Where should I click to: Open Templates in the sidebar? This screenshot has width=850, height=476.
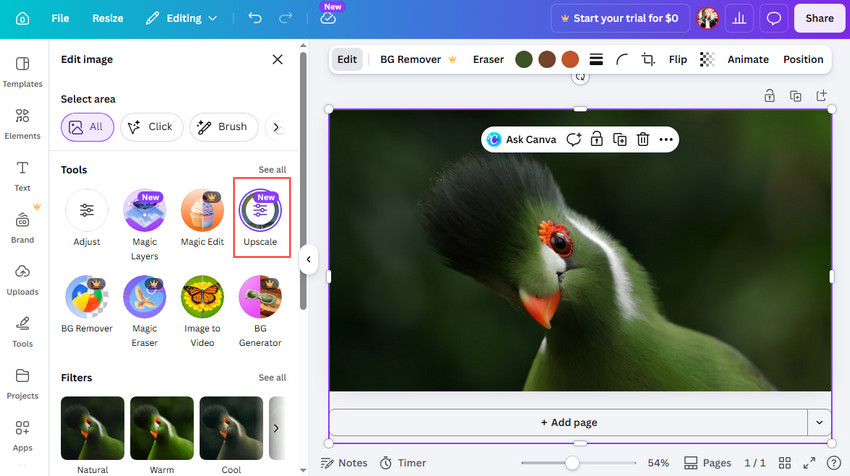22,72
